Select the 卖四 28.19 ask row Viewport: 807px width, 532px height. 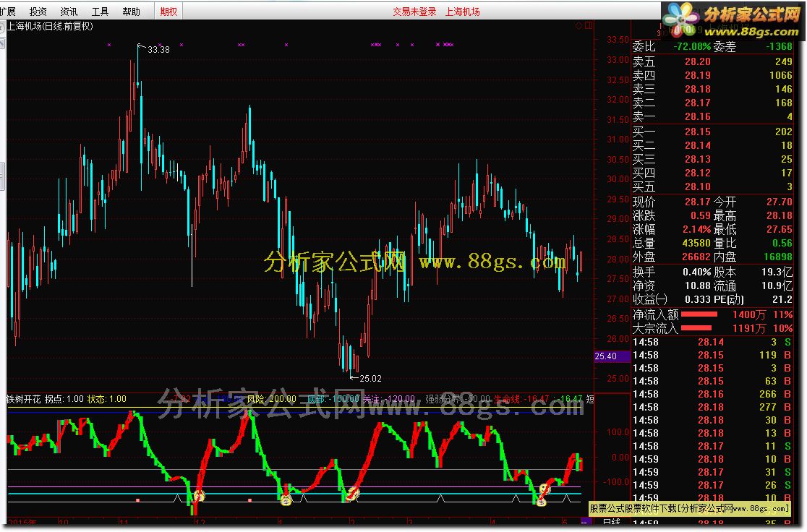pos(712,76)
